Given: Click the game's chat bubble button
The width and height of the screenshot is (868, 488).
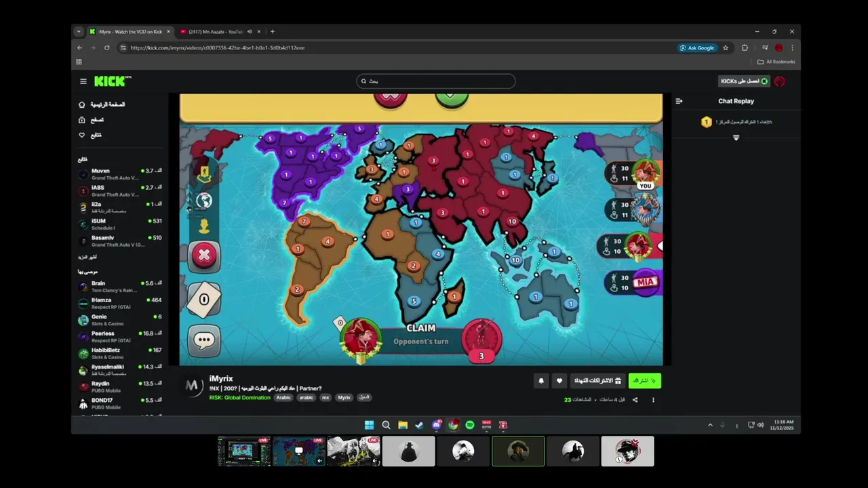Looking at the screenshot, I should (204, 340).
